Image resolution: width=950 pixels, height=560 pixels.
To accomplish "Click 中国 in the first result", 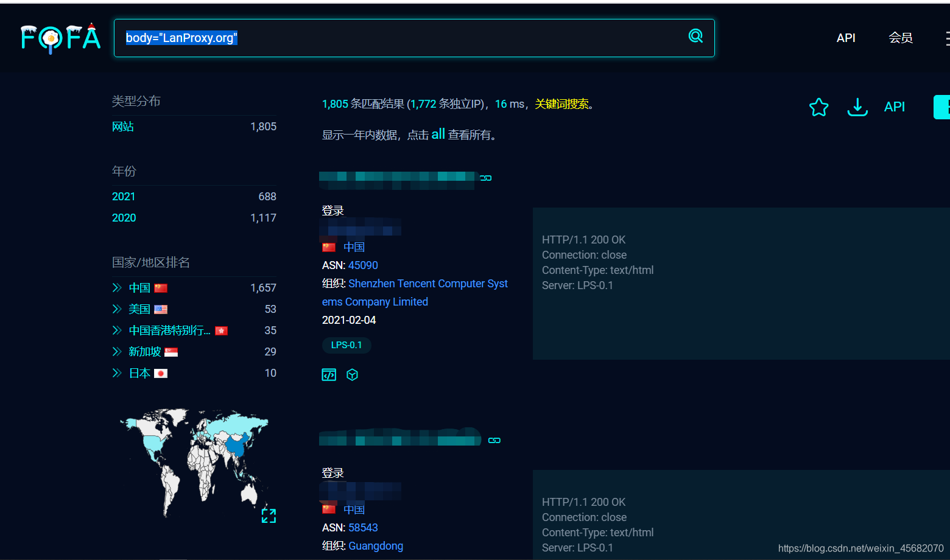I will 354,247.
